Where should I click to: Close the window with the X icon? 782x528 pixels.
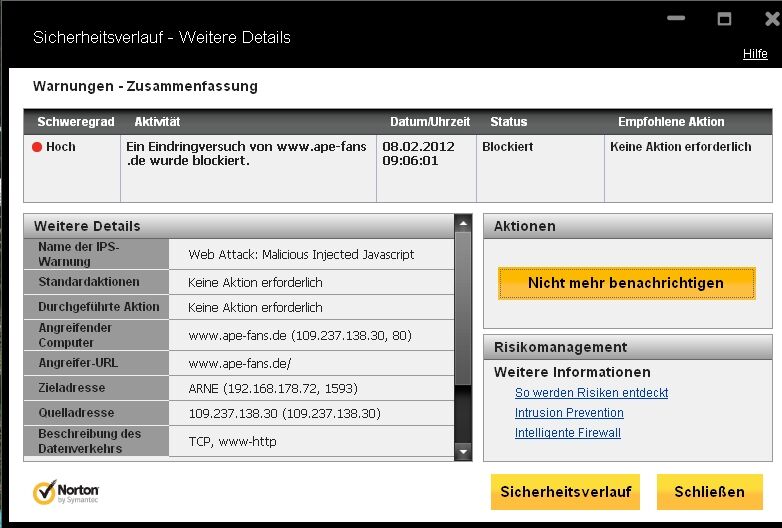coord(771,18)
